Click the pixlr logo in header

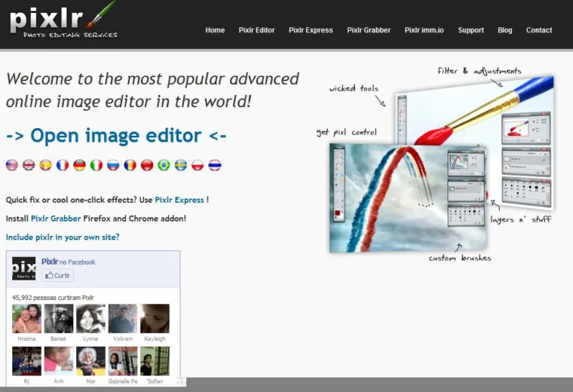[x=63, y=21]
